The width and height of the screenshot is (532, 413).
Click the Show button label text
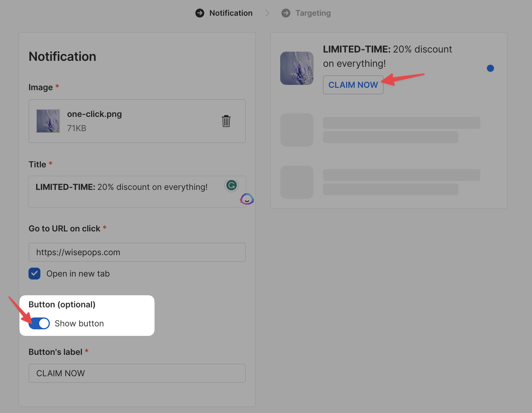(79, 323)
